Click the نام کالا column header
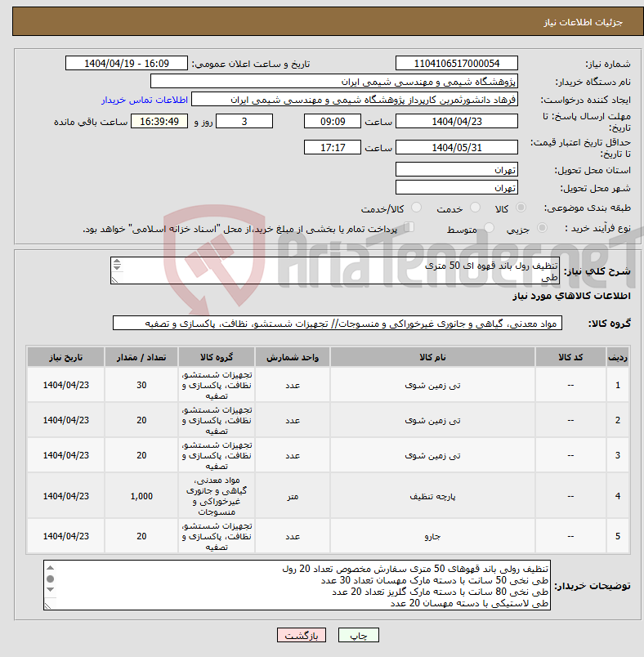This screenshot has height=657, width=644. (432, 357)
